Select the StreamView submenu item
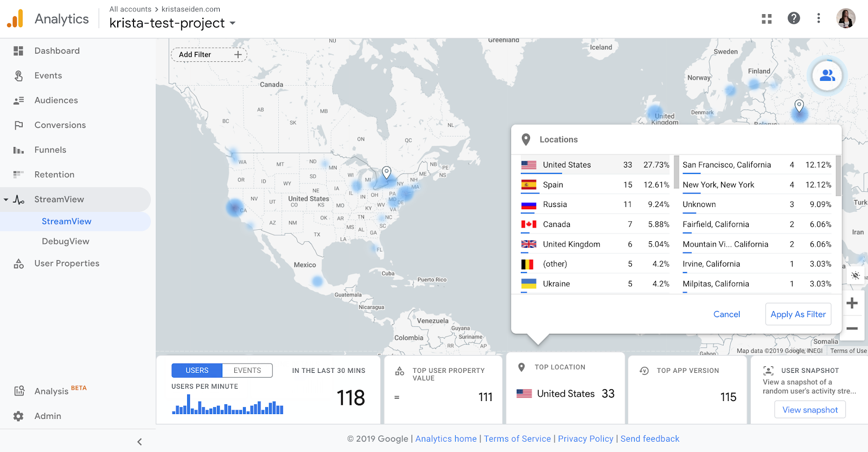Screen dimensions: 868x452 pos(75,222)
